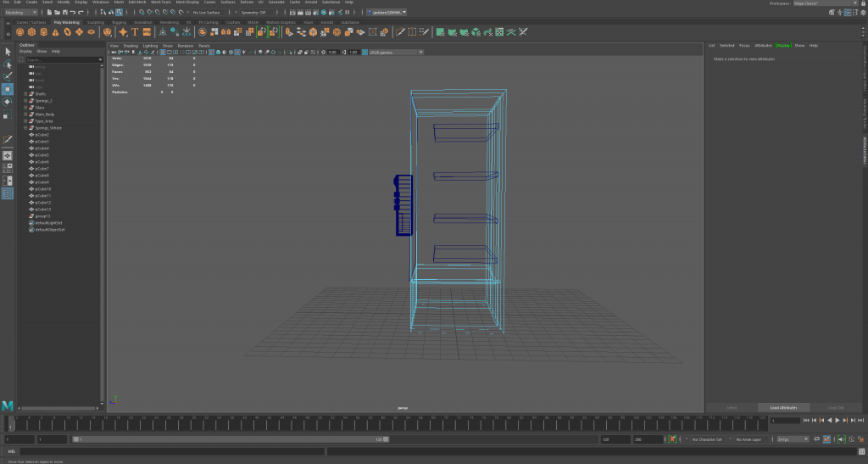Pick the Rotate tool in toolbox
The width and height of the screenshot is (868, 464).
(8, 102)
